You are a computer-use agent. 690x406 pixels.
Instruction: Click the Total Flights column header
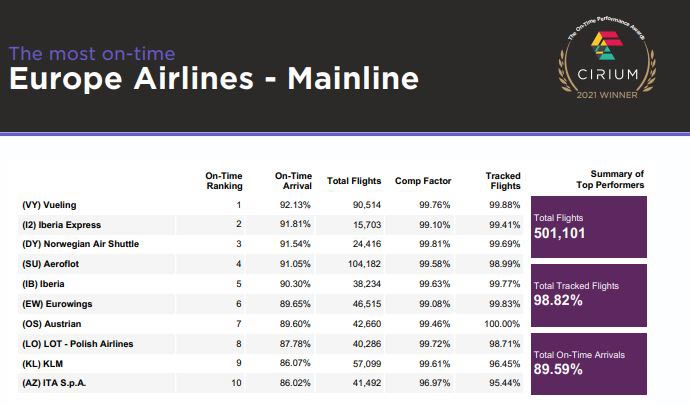(354, 181)
